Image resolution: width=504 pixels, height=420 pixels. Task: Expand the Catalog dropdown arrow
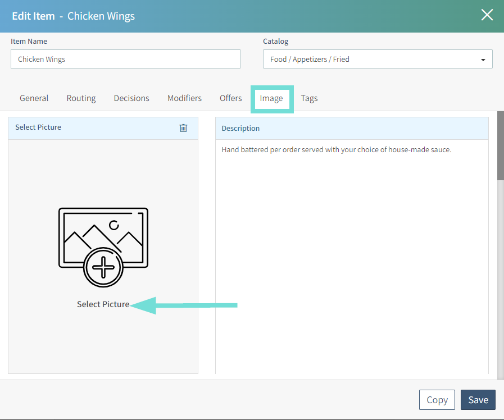pos(483,60)
